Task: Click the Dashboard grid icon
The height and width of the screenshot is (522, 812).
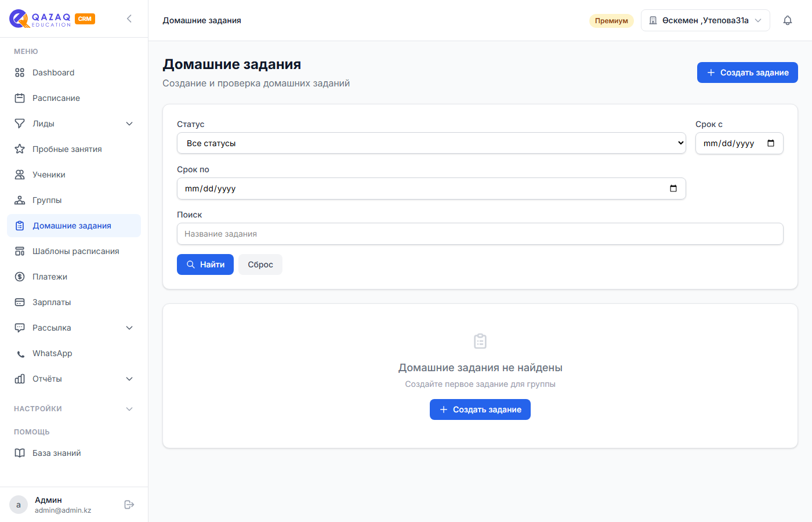Action: tap(20, 72)
